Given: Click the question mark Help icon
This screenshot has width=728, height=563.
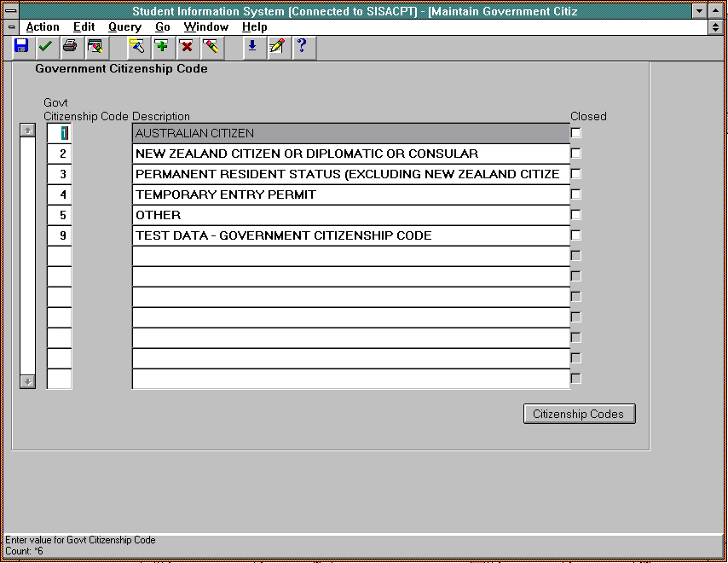Looking at the screenshot, I should coord(301,46).
